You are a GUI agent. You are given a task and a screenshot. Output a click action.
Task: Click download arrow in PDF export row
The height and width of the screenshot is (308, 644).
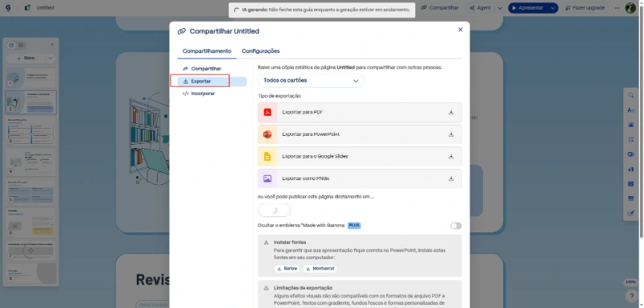click(x=451, y=113)
